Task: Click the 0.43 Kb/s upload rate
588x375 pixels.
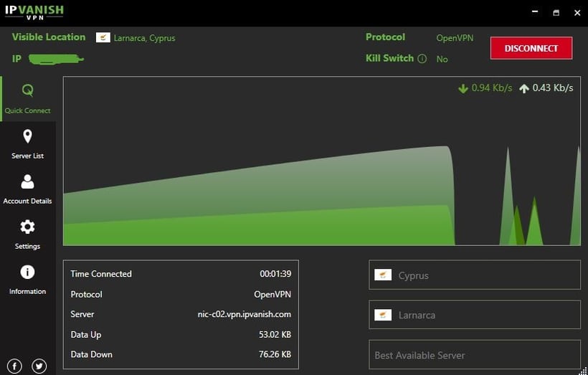Action: [x=553, y=87]
